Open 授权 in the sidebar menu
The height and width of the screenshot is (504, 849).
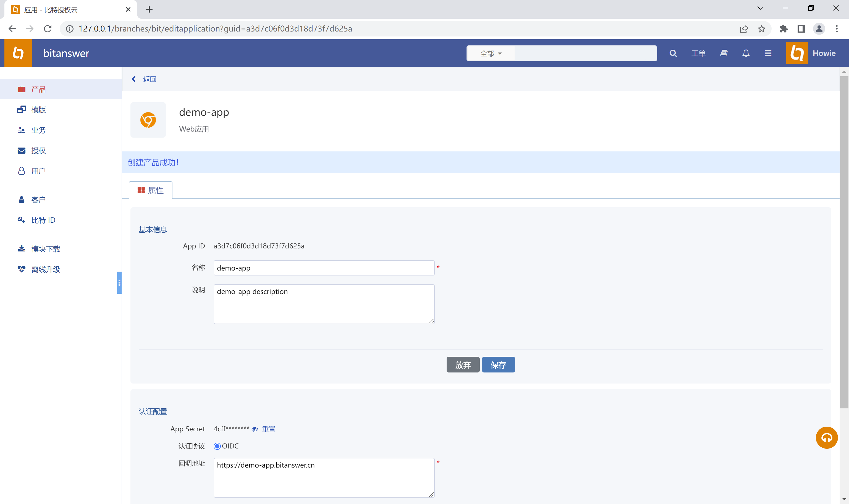(38, 150)
